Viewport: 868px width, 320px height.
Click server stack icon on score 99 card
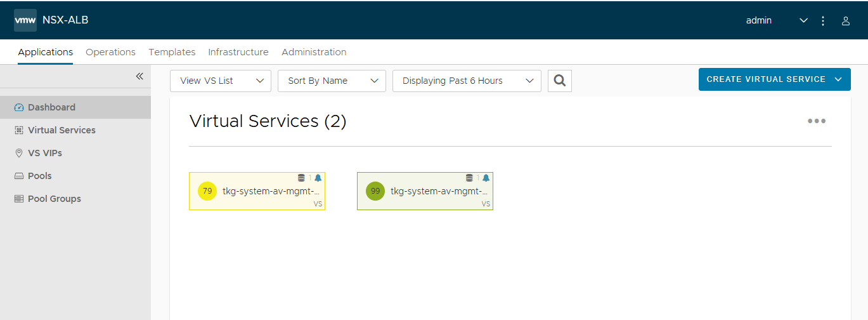(x=469, y=178)
